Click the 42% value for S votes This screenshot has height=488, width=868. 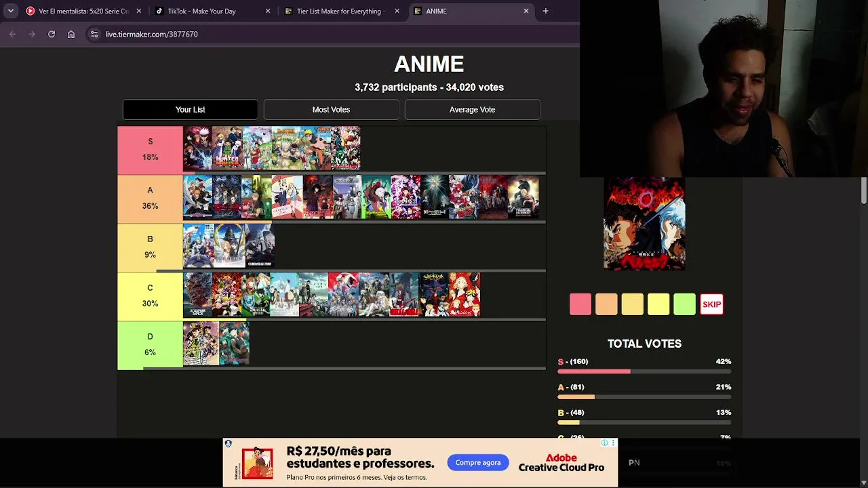pyautogui.click(x=724, y=361)
